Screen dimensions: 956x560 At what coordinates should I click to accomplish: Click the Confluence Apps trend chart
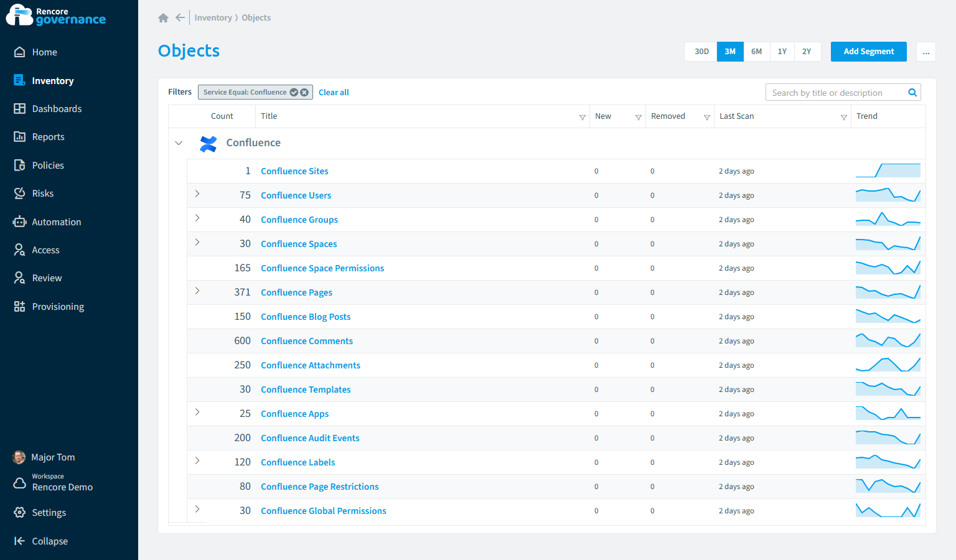tap(888, 413)
